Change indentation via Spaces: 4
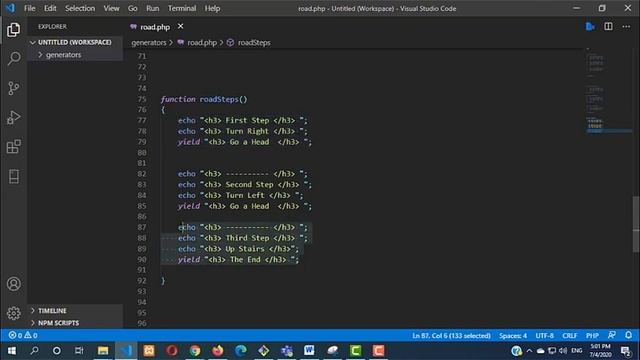 pos(513,336)
